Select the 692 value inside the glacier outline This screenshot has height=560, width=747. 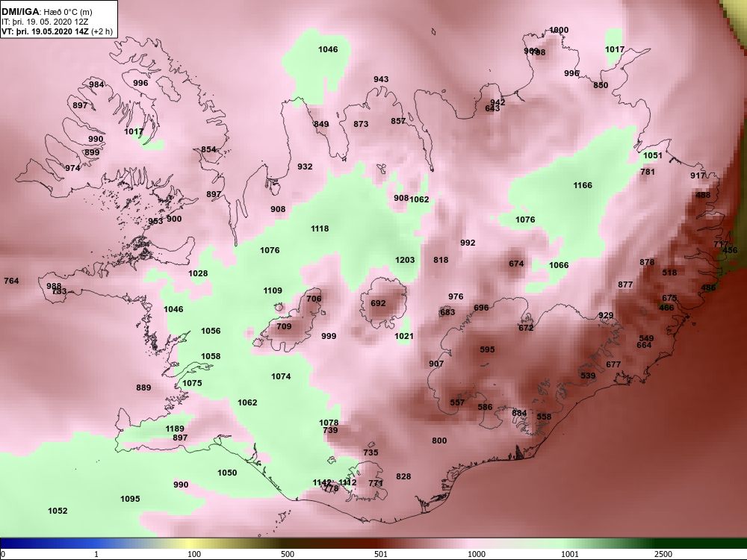378,303
